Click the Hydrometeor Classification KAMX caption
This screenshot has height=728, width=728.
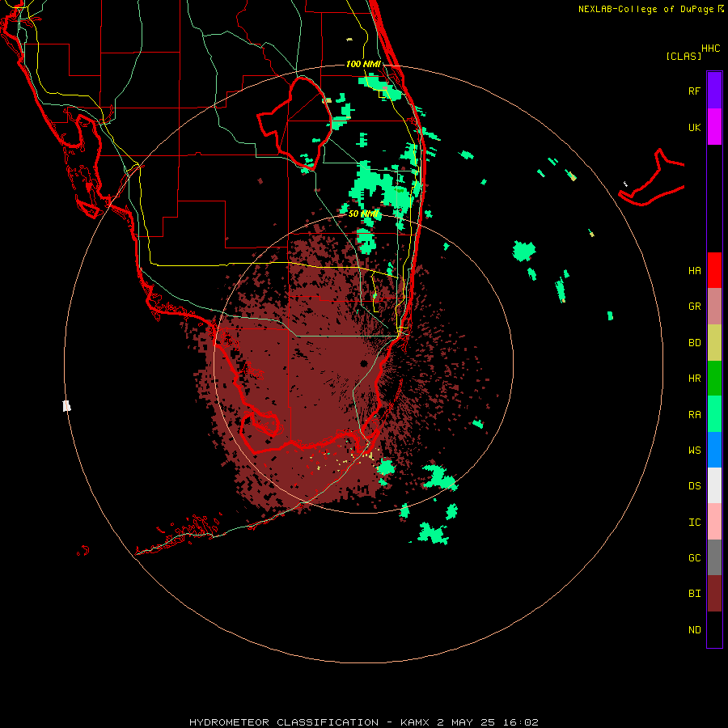click(x=363, y=722)
